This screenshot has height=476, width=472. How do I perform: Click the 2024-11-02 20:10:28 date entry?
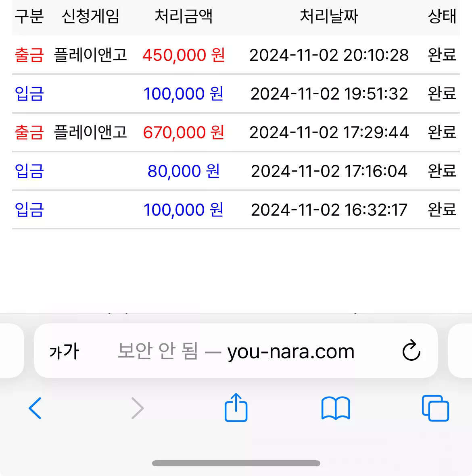click(329, 55)
